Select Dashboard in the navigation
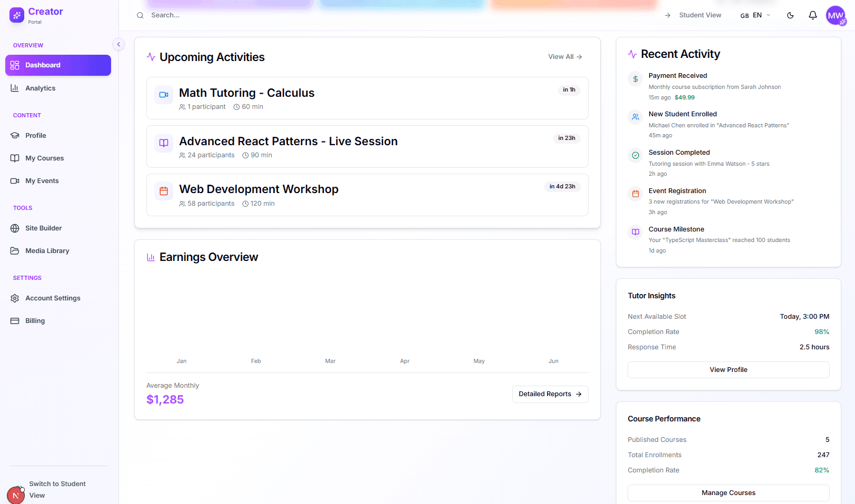Screen dimensions: 855x504 click(x=43, y=65)
